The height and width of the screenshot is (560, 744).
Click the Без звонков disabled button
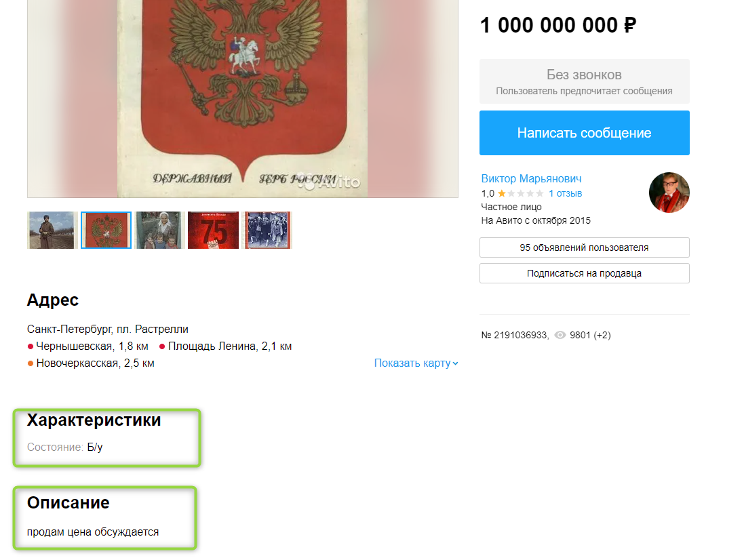584,81
